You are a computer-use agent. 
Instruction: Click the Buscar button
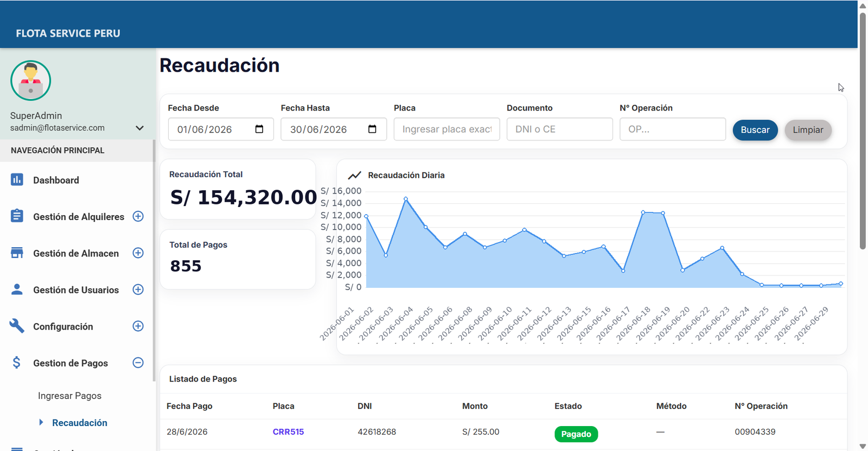(x=755, y=130)
